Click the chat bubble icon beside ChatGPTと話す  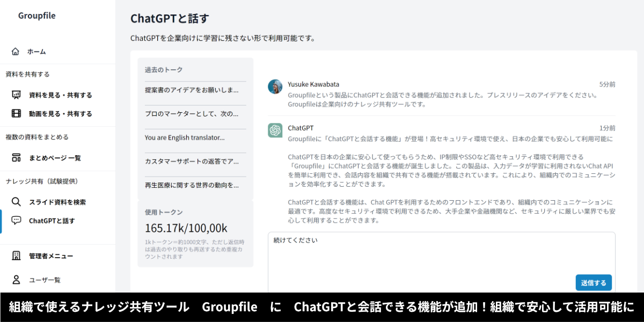tap(17, 221)
